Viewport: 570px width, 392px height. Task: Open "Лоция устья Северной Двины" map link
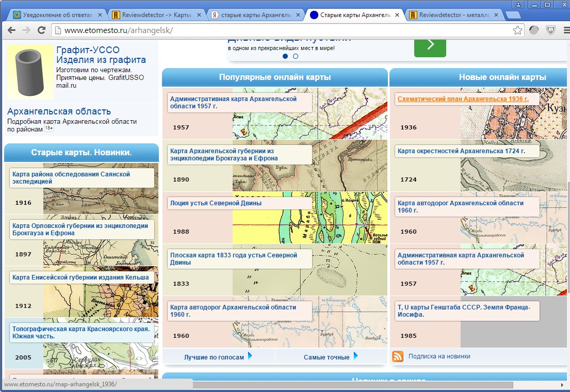click(216, 203)
